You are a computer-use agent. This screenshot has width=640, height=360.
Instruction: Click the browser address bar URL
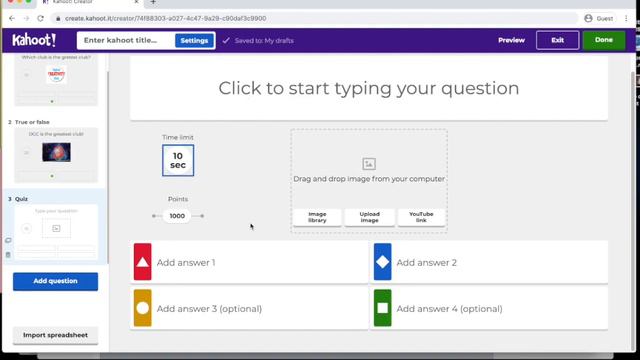[166, 18]
